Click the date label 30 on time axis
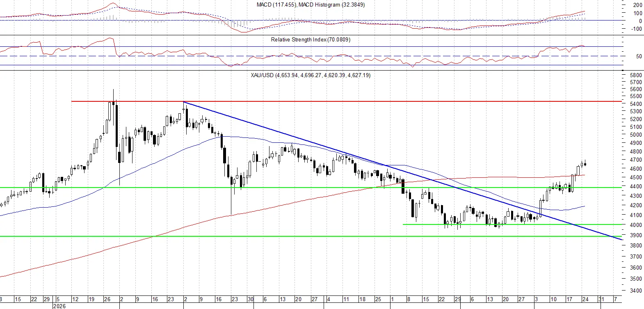The image size is (644, 309). [x=251, y=300]
